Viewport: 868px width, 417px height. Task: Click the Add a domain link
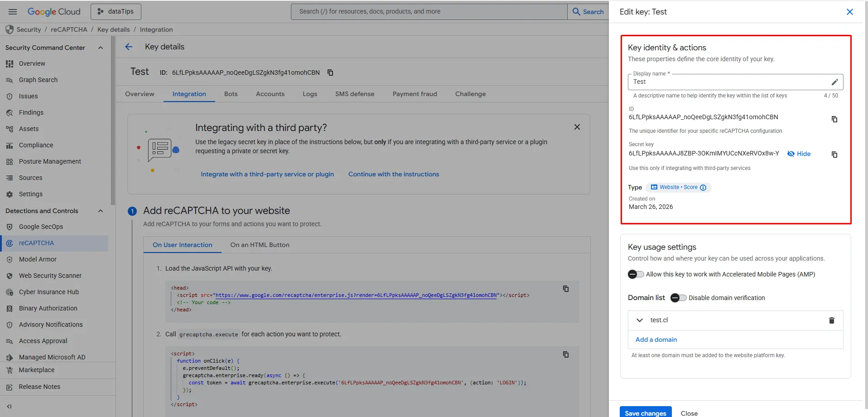[x=656, y=339]
